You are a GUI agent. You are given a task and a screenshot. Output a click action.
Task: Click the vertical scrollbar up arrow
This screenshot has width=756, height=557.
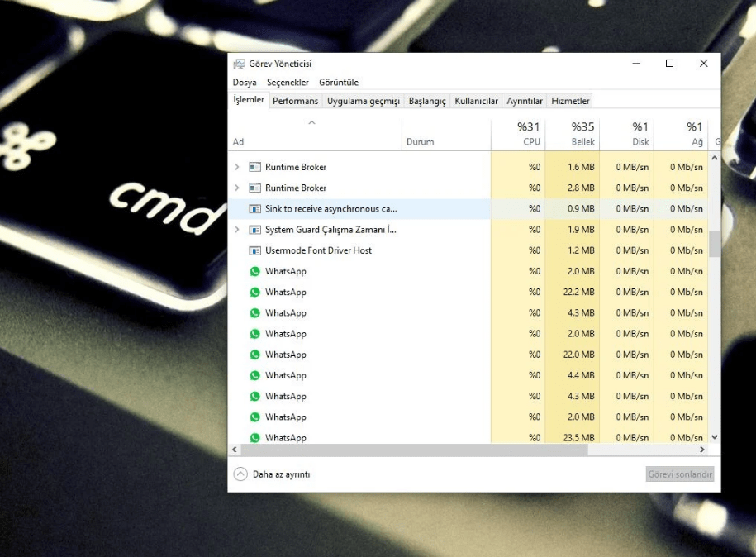(715, 158)
